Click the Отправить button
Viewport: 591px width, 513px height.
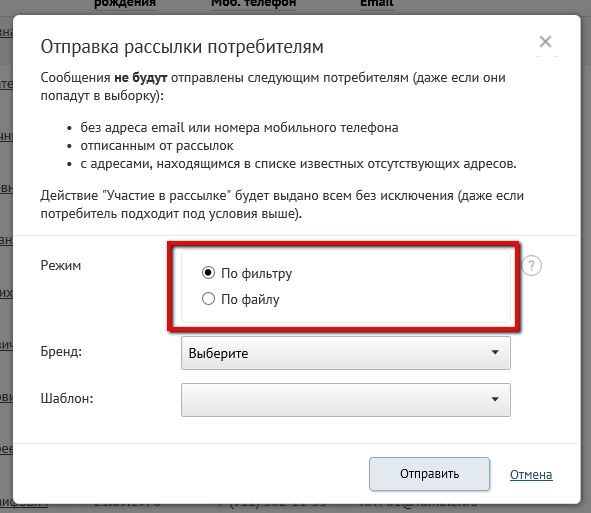429,474
